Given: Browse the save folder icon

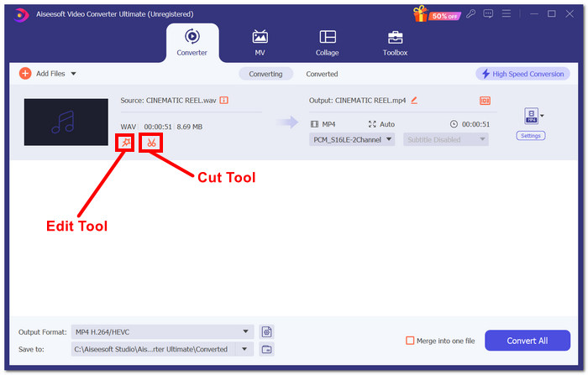Looking at the screenshot, I should coord(267,349).
